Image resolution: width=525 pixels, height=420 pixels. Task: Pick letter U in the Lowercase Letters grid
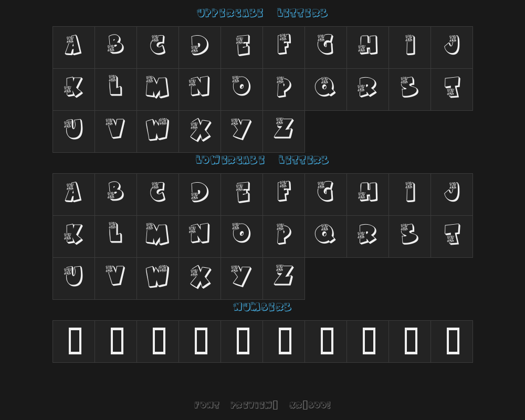tap(73, 278)
